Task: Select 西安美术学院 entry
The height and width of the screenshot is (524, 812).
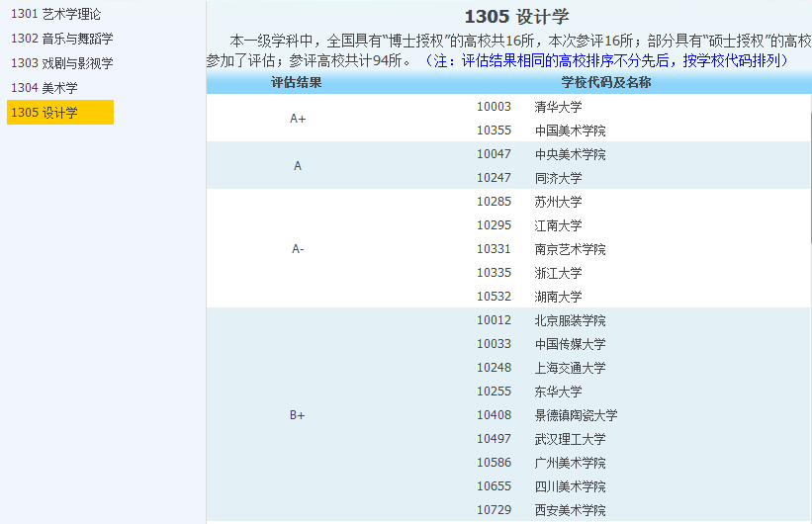Action: 570,510
